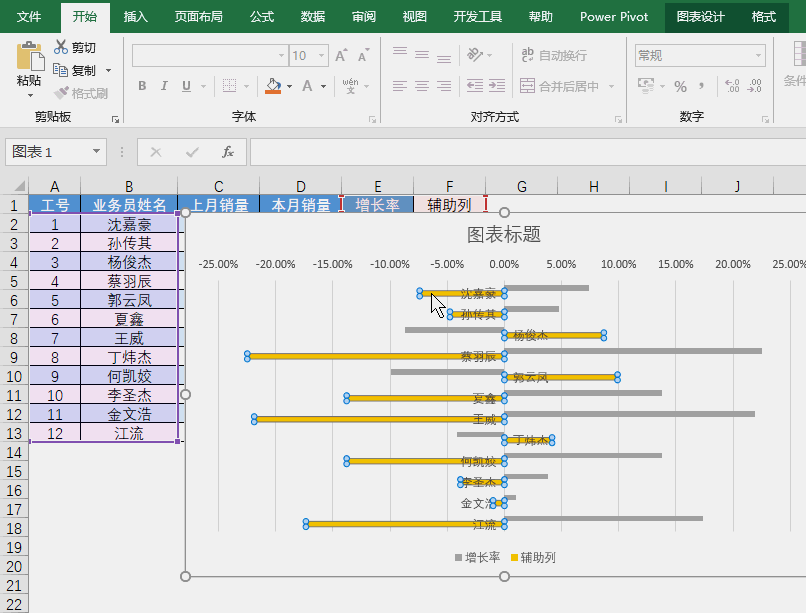Image resolution: width=806 pixels, height=613 pixels.
Task: Increase decimal places
Action: (x=732, y=86)
